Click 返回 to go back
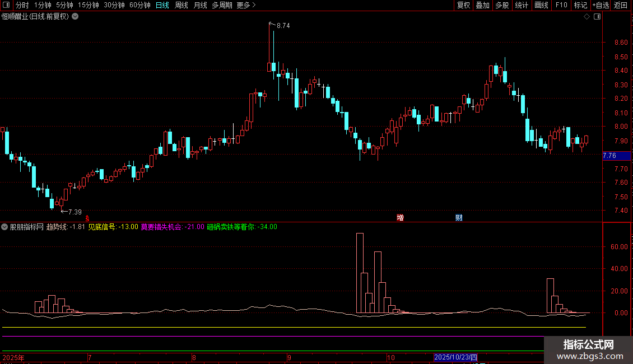633x364 pixels. pos(621,5)
